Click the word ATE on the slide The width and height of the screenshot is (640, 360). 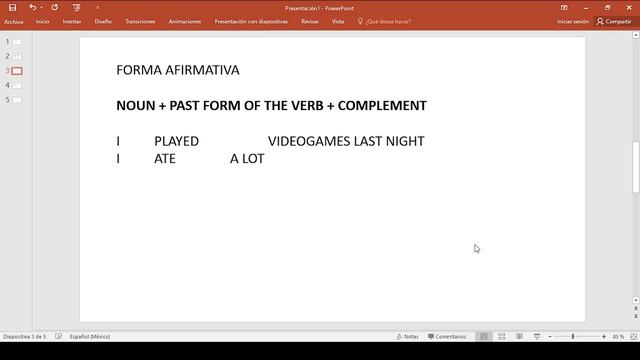coord(164,159)
